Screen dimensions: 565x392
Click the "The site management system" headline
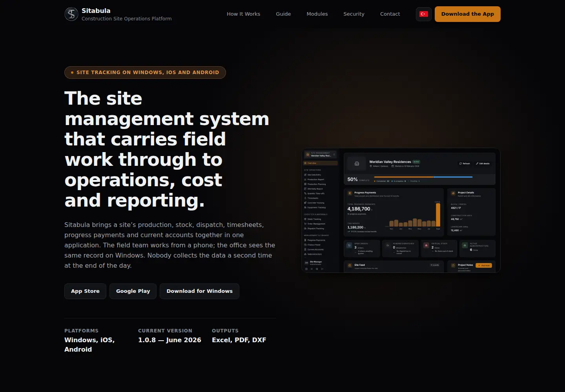point(167,149)
